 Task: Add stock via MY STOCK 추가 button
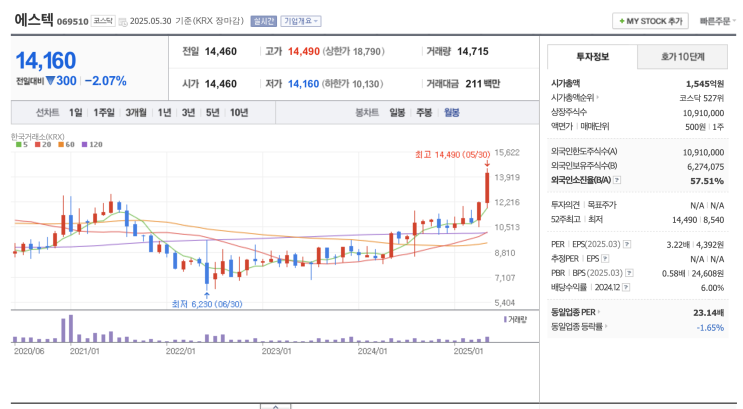650,21
